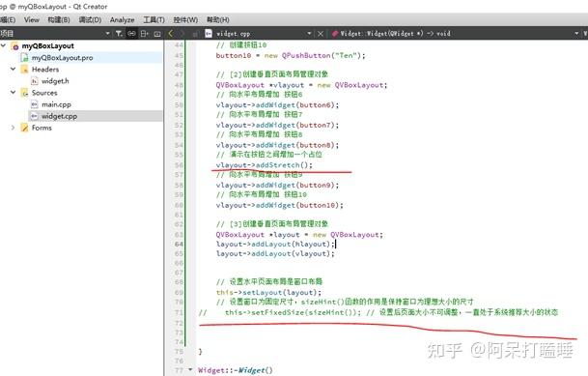This screenshot has height=376, width=588.
Task: Select myQBoxLayout project root
Action: [47, 45]
